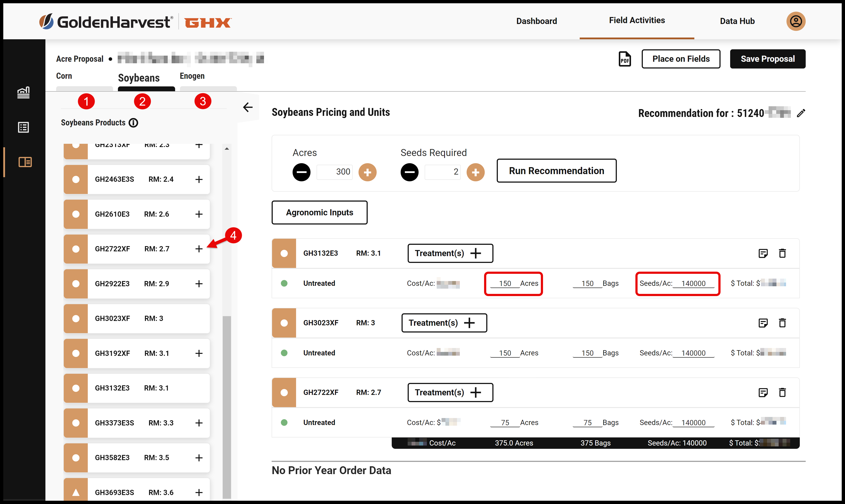This screenshot has width=845, height=504.
Task: Delete GH3132E3 from the proposal
Action: pos(782,253)
